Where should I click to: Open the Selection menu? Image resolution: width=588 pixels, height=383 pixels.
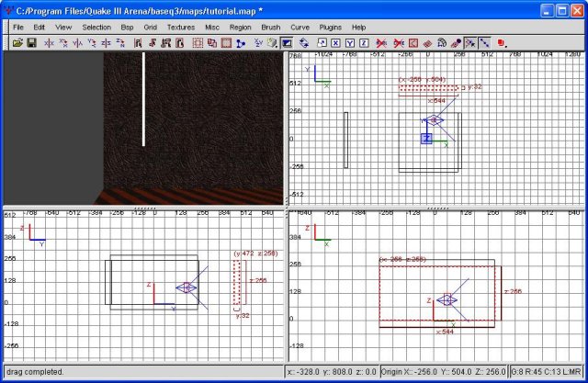(x=96, y=28)
